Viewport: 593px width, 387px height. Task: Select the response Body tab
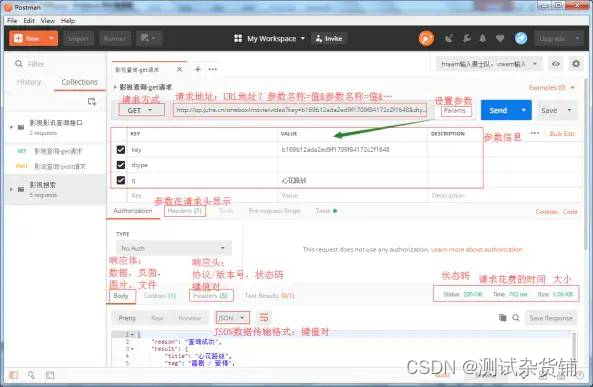[121, 296]
